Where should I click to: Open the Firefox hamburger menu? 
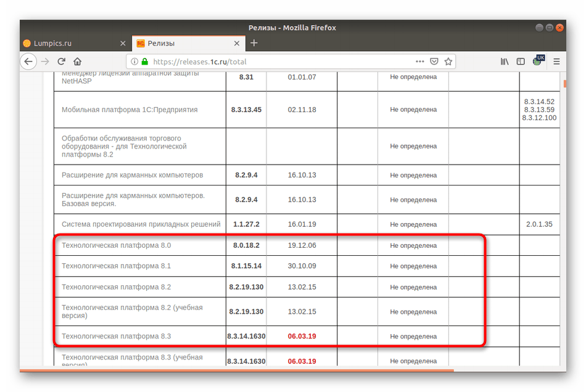[x=556, y=62]
